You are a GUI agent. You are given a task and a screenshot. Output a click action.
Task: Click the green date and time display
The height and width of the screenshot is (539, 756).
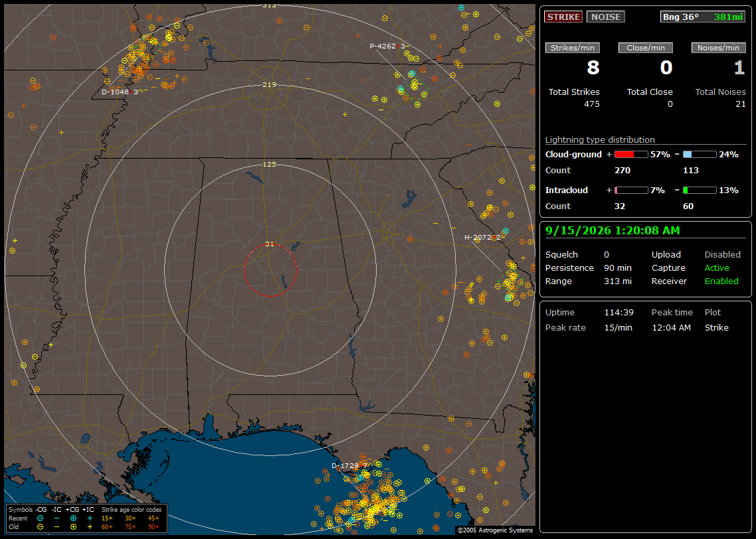coord(613,231)
